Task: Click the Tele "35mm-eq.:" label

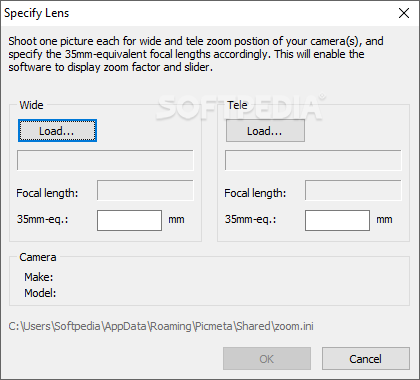Action: 250,219
